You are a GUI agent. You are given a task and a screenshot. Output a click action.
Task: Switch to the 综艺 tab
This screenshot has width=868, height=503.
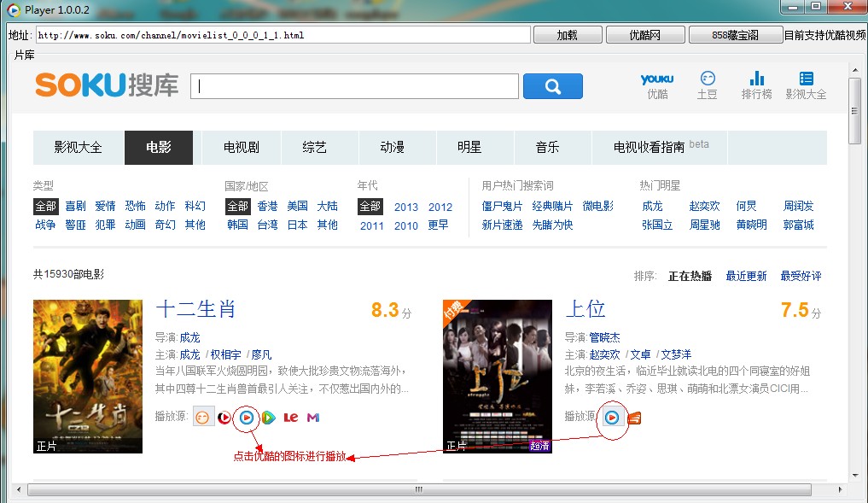click(x=314, y=148)
